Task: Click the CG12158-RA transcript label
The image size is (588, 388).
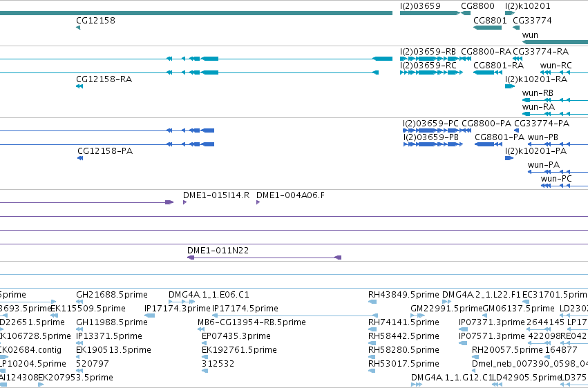Action: click(x=104, y=79)
